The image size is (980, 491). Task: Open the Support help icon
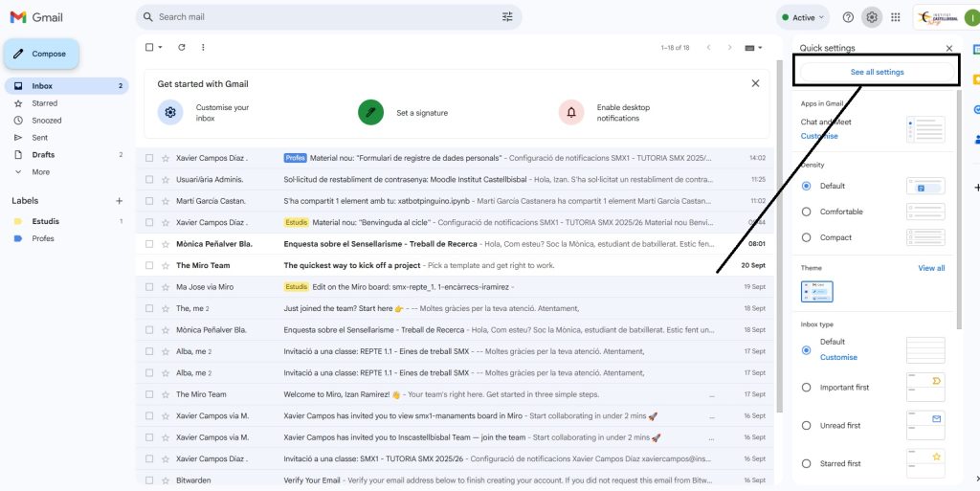click(848, 17)
